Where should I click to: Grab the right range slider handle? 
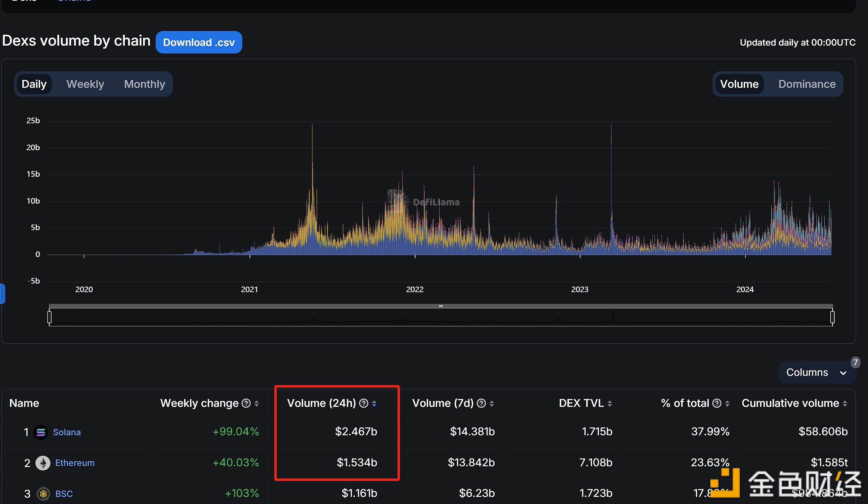coord(833,317)
